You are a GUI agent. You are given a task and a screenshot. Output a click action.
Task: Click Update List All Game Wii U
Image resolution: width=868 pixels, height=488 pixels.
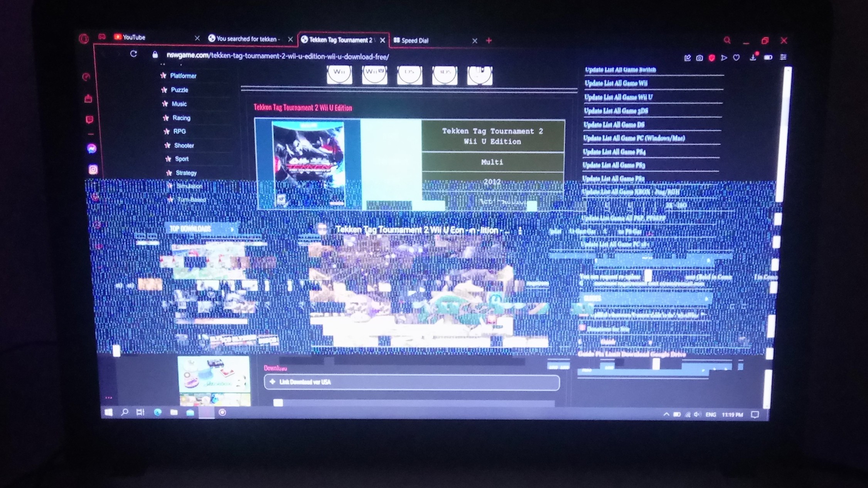(618, 97)
